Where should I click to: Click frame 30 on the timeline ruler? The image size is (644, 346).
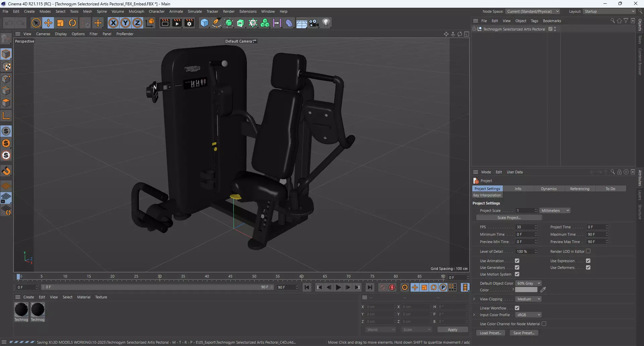(160, 277)
